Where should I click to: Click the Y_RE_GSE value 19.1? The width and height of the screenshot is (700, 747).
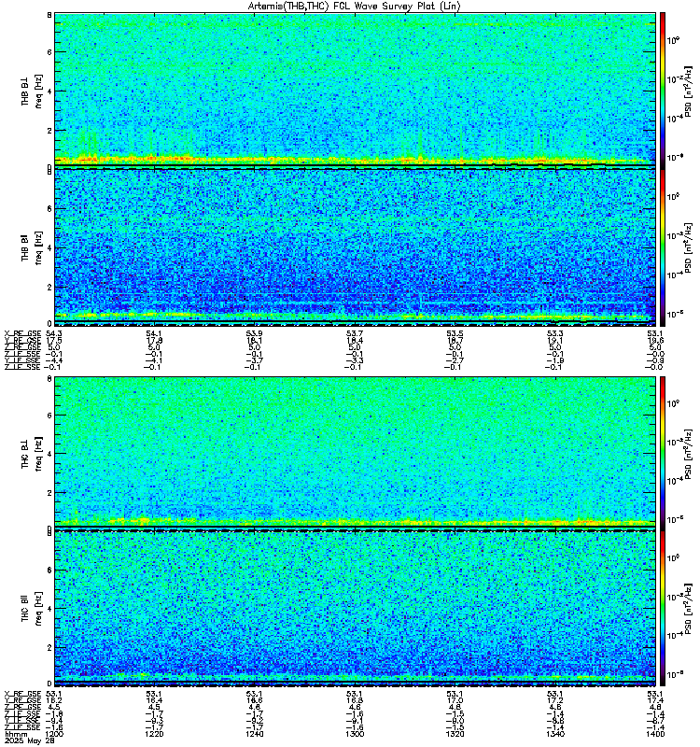tap(554, 340)
